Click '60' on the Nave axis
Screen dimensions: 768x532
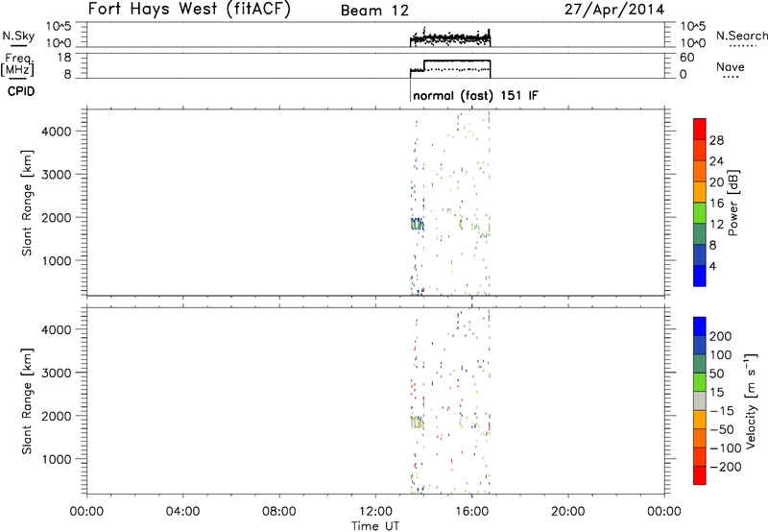tap(686, 58)
